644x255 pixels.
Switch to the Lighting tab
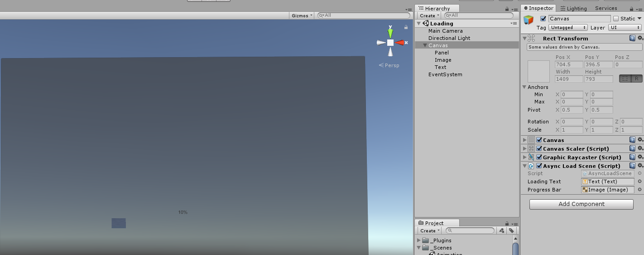(x=573, y=8)
